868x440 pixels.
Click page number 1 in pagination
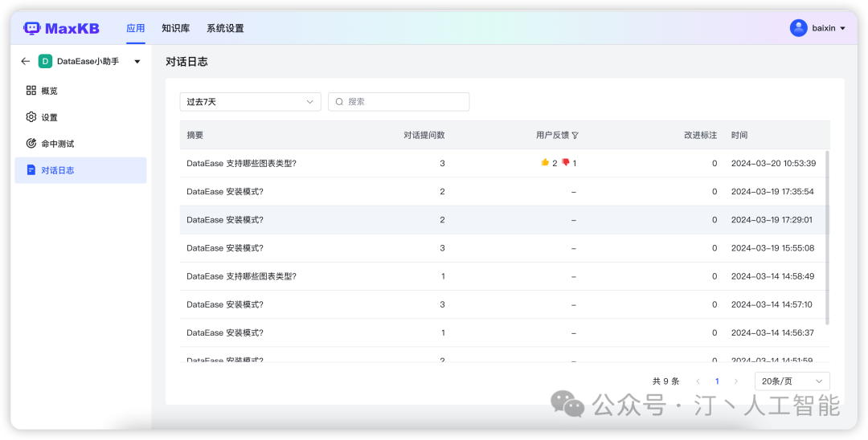(717, 381)
